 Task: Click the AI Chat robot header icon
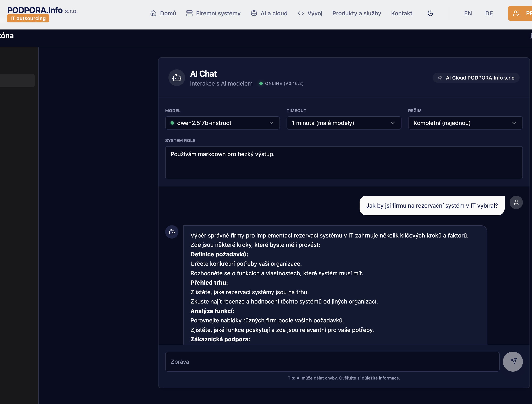tap(177, 78)
